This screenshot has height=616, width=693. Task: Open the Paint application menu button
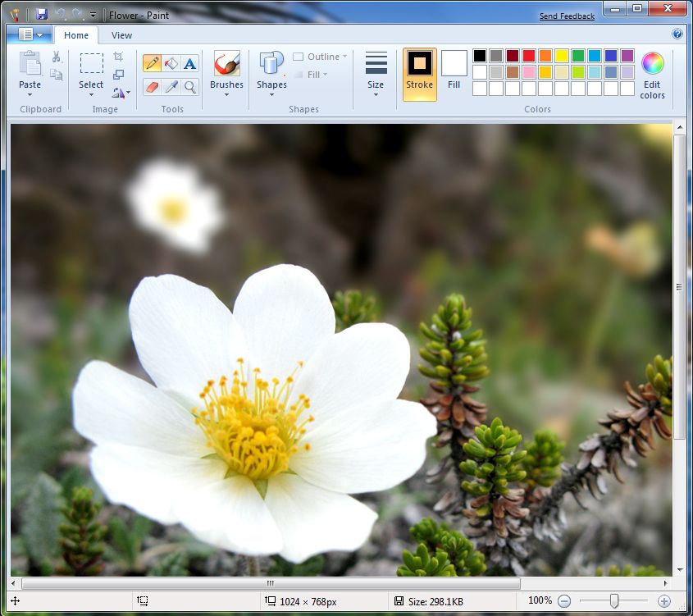pyautogui.click(x=30, y=34)
